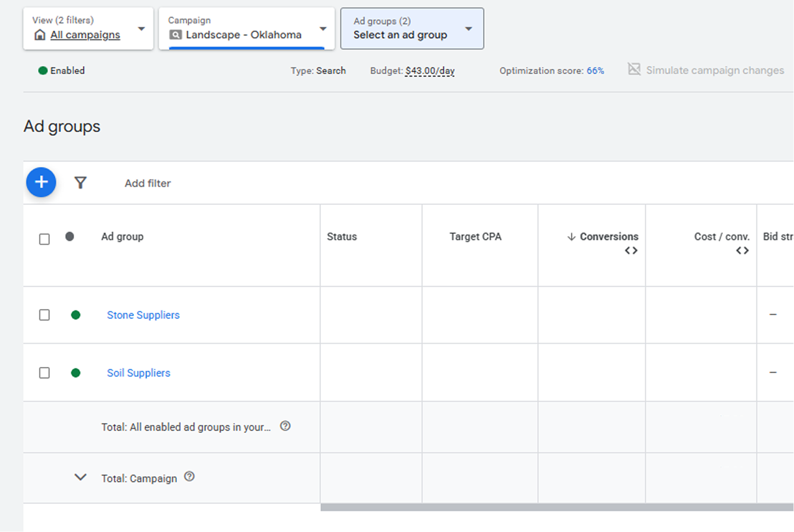Click the horizontal table scrollbar
Image resolution: width=794 pixels, height=532 pixels.
pos(557,507)
